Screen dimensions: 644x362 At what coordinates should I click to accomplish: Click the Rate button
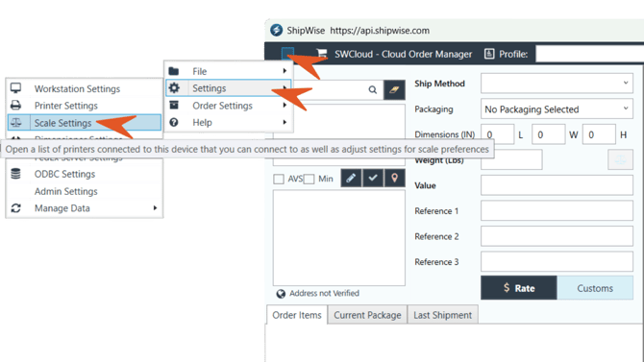coord(519,288)
